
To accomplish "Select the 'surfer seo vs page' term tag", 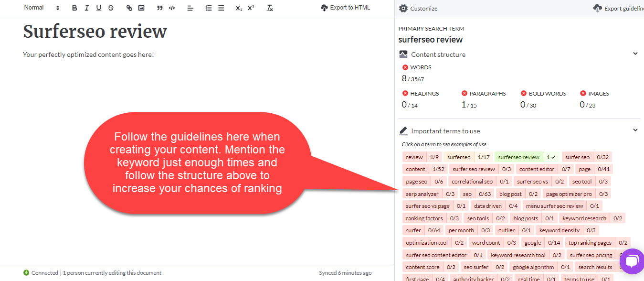I will (x=435, y=206).
